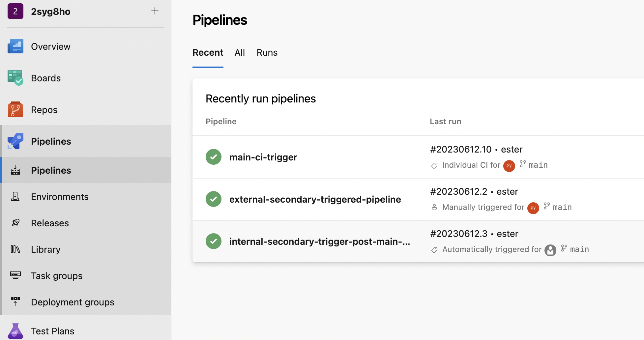Image resolution: width=644 pixels, height=340 pixels.
Task: Open run #20230612.10 of main-ci-trigger
Action: [x=461, y=149]
